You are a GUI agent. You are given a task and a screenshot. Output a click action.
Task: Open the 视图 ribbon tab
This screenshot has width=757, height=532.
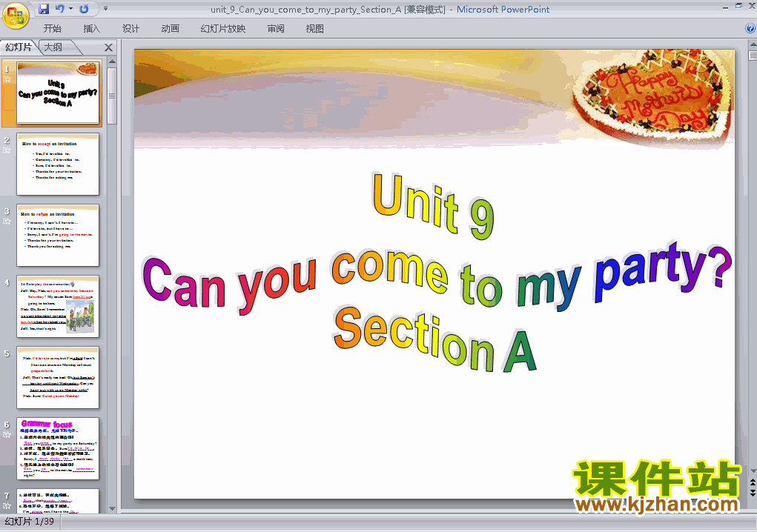[315, 29]
